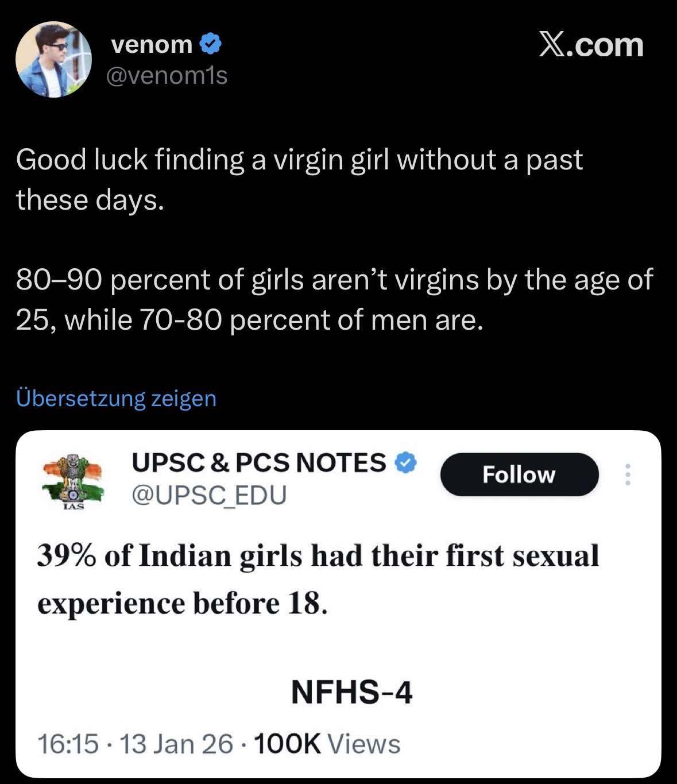Click the "13 Jan 26" date
Screen dimensions: 677x784
(x=176, y=744)
